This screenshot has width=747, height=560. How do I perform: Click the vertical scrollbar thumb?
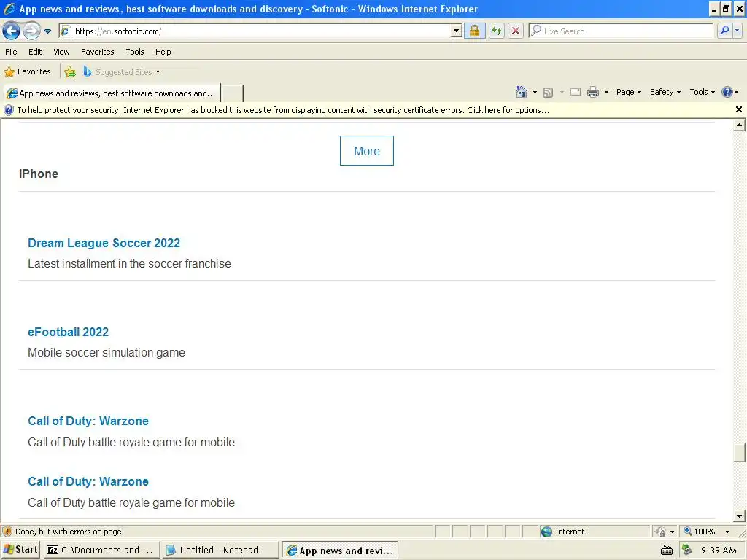(x=739, y=453)
